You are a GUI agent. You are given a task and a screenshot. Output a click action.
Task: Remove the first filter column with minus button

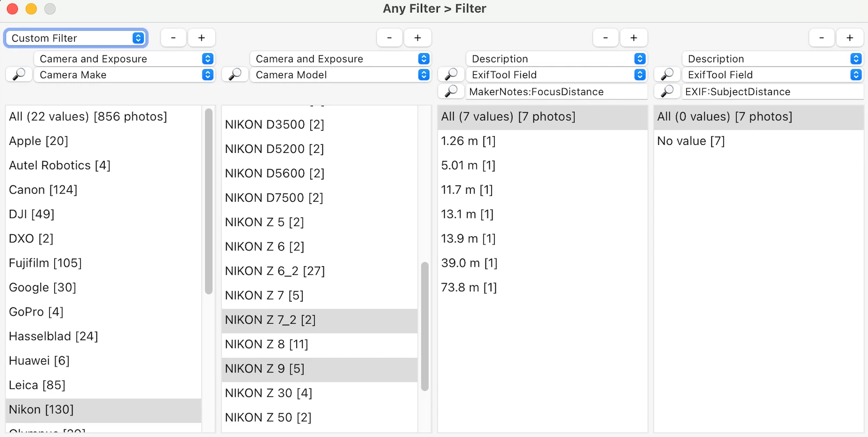tap(174, 38)
